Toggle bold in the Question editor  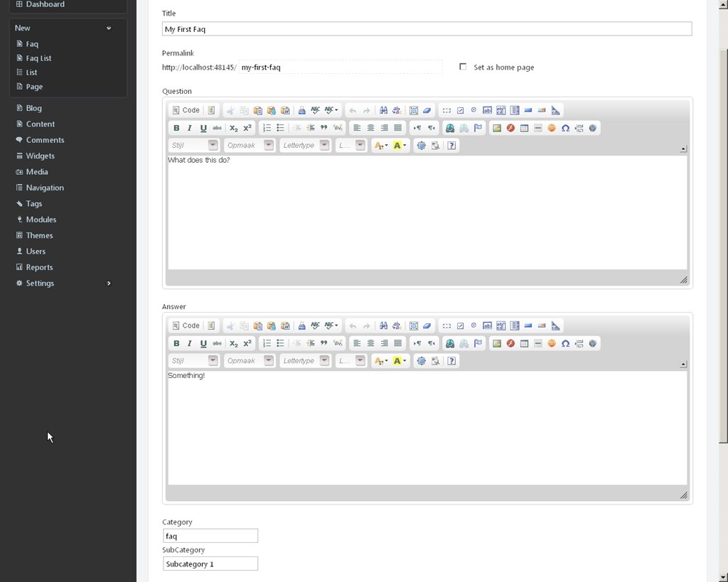click(176, 128)
